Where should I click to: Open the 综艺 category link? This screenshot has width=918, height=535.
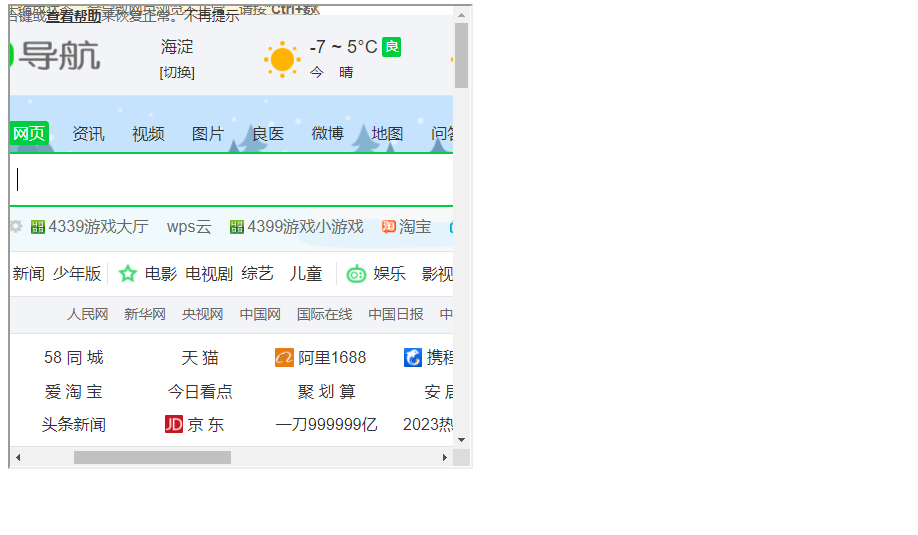(258, 273)
